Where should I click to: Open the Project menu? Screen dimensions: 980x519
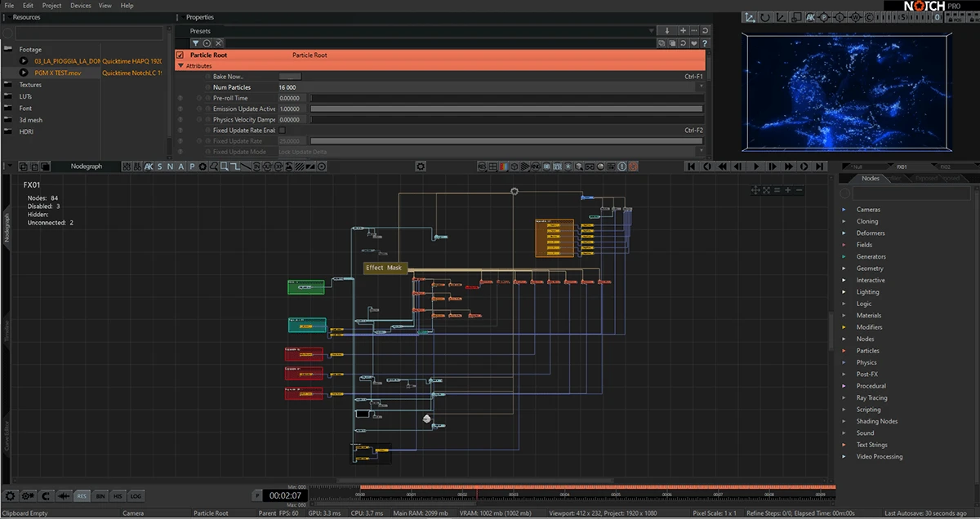coord(51,6)
